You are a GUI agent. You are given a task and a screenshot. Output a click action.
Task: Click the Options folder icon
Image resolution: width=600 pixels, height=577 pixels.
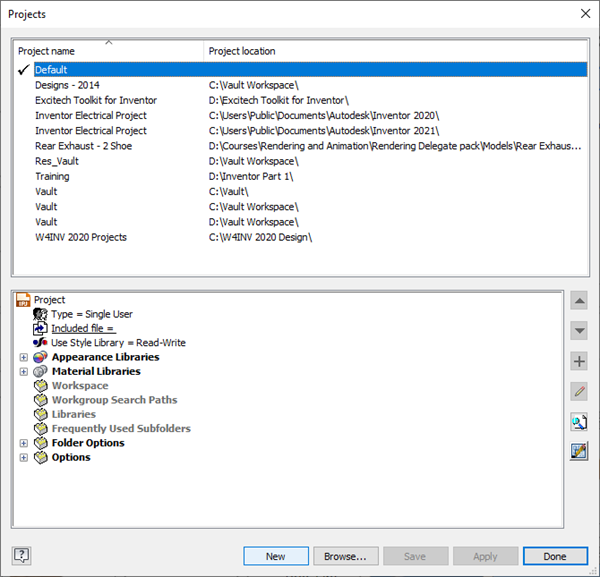(41, 457)
